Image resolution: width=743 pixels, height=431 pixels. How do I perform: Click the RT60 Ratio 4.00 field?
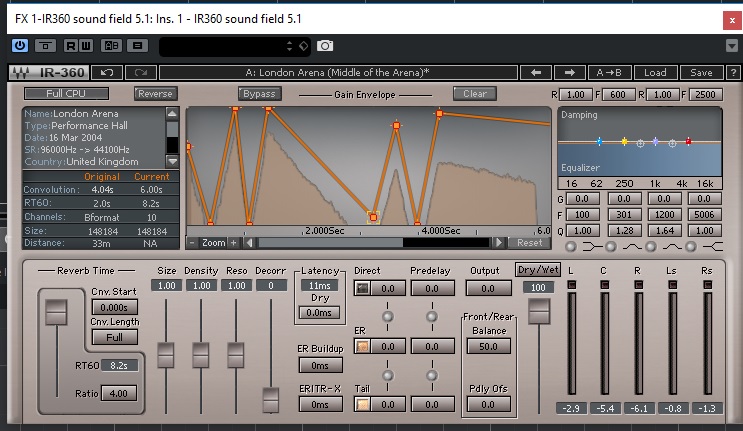118,393
